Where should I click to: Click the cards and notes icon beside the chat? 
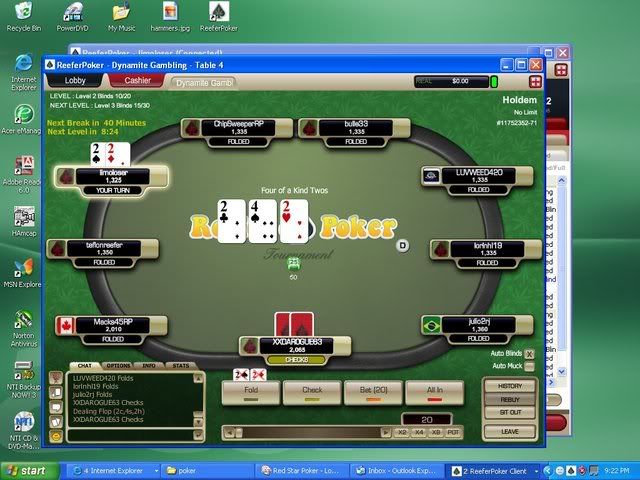[56, 392]
